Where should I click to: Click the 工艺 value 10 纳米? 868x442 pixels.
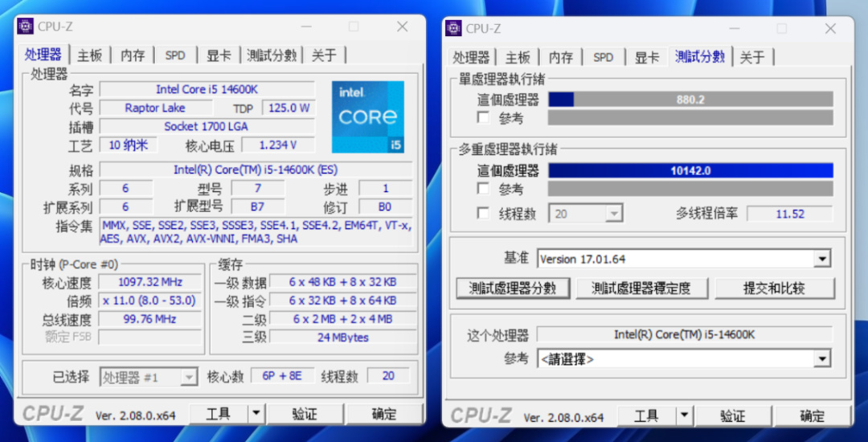point(129,145)
